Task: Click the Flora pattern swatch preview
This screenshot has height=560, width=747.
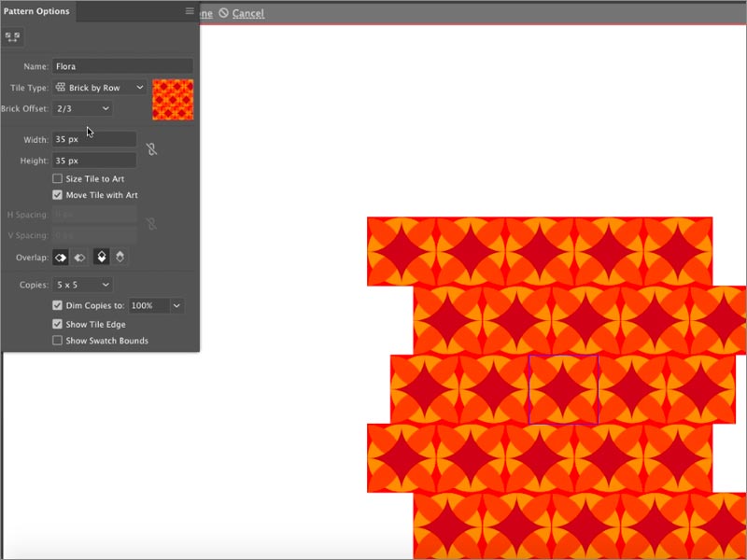Action: point(173,100)
